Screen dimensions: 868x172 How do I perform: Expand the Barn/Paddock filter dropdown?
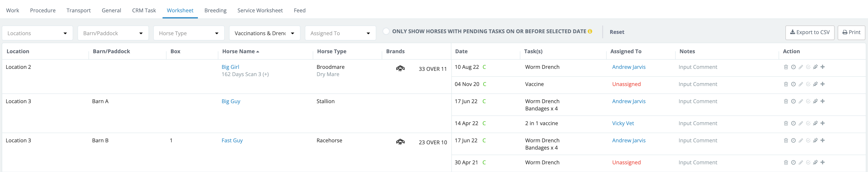(113, 33)
